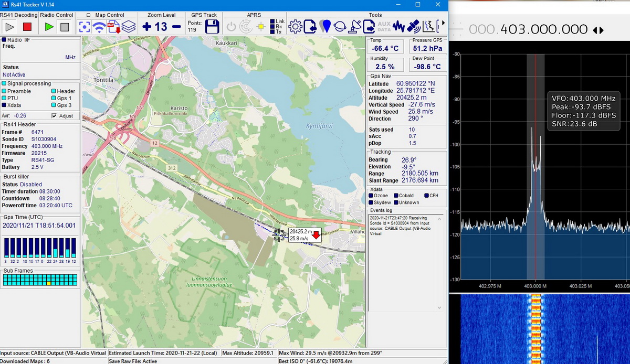The image size is (630, 364).
Task: Open the map layers icon
Action: 129,27
